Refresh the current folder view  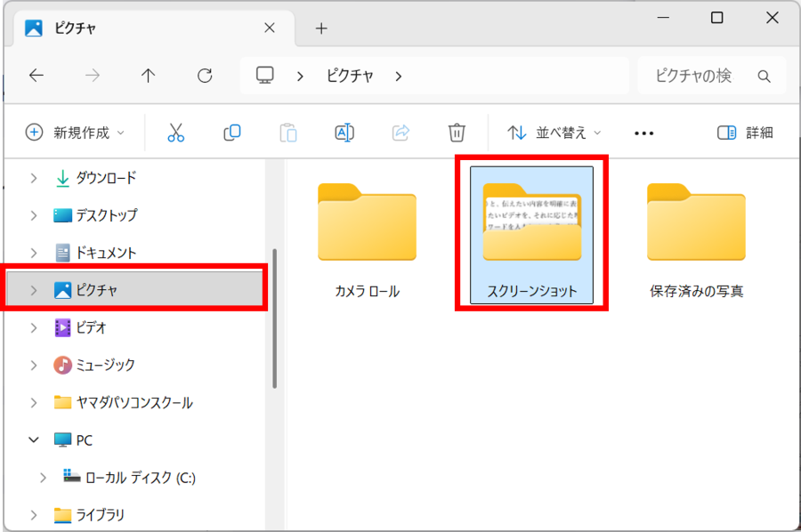(x=205, y=76)
